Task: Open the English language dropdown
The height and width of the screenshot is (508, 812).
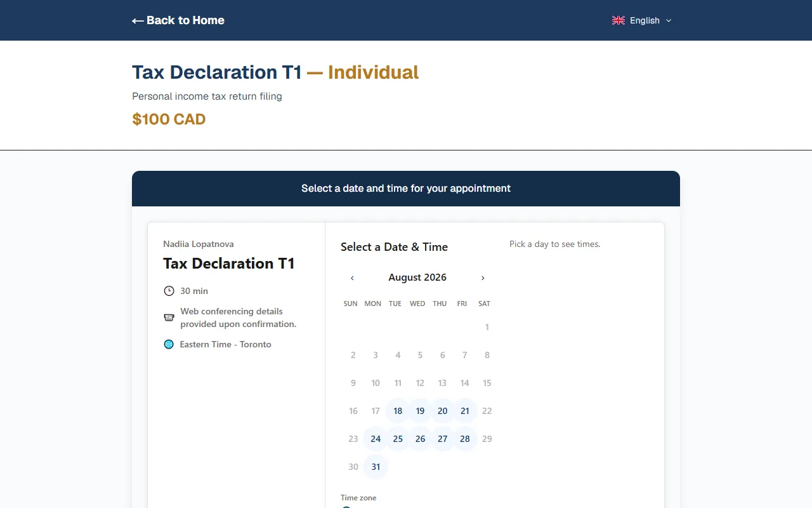Action: (641, 20)
